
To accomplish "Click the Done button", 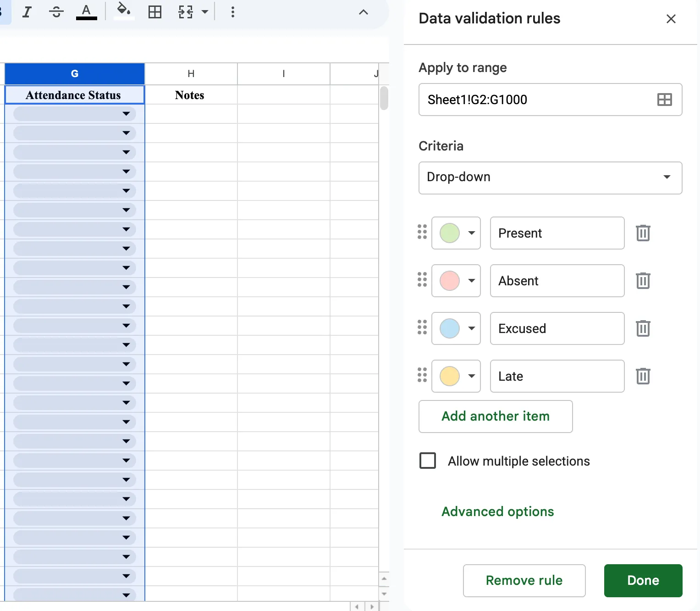I will coord(643,581).
